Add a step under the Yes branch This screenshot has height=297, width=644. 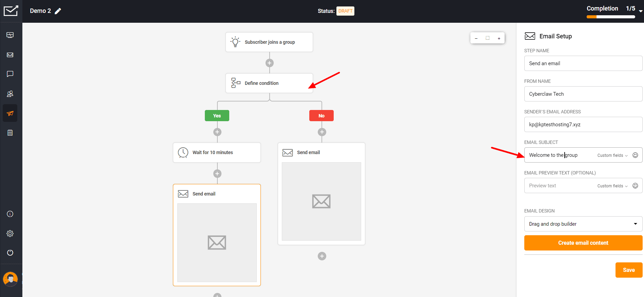click(x=217, y=132)
